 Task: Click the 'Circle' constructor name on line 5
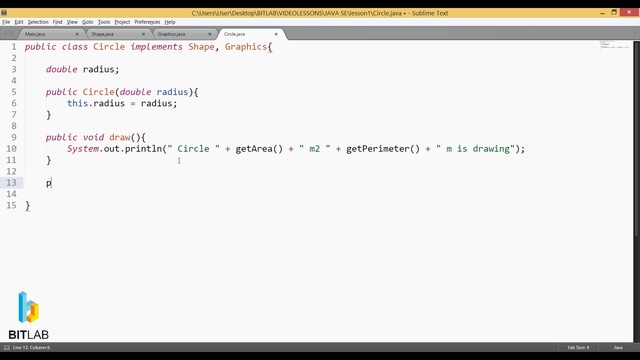(x=98, y=92)
